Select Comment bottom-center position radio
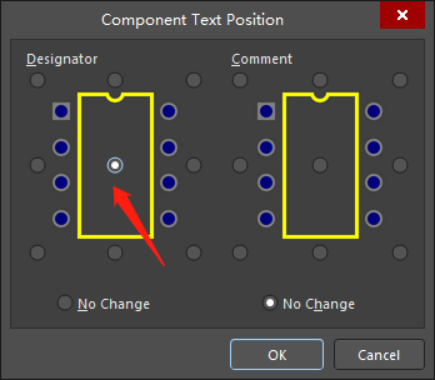The image size is (435, 380). [x=320, y=252]
